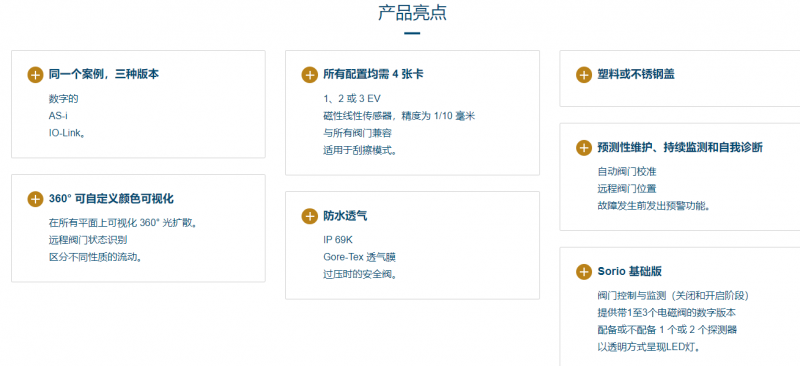800x366 pixels.
Task: Click the plus icon beside Sorio 基础版
Action: point(584,272)
